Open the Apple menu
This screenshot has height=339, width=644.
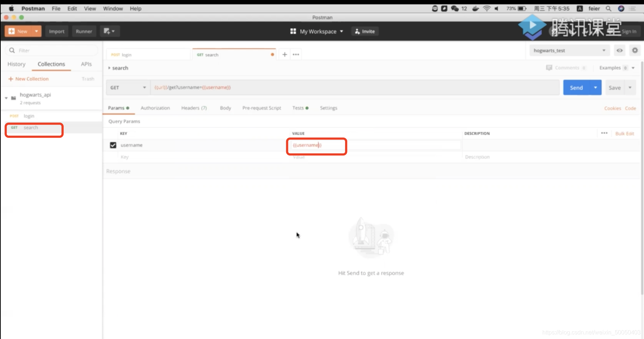(x=11, y=8)
